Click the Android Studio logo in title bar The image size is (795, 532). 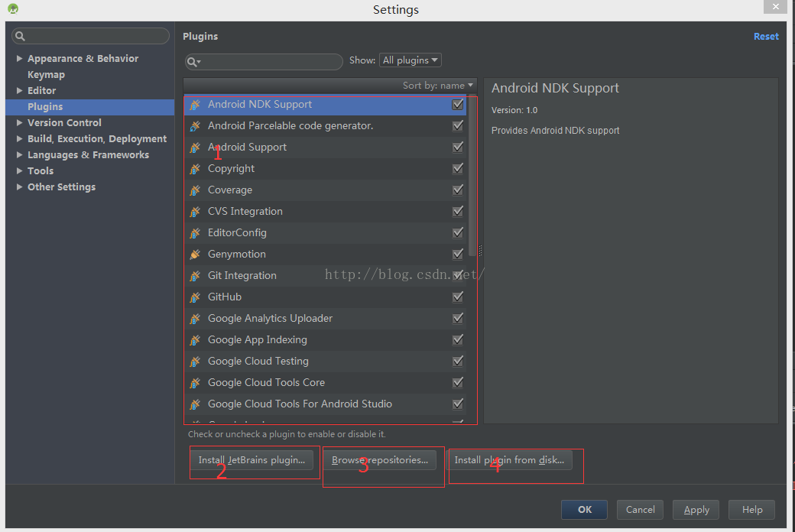click(x=13, y=8)
